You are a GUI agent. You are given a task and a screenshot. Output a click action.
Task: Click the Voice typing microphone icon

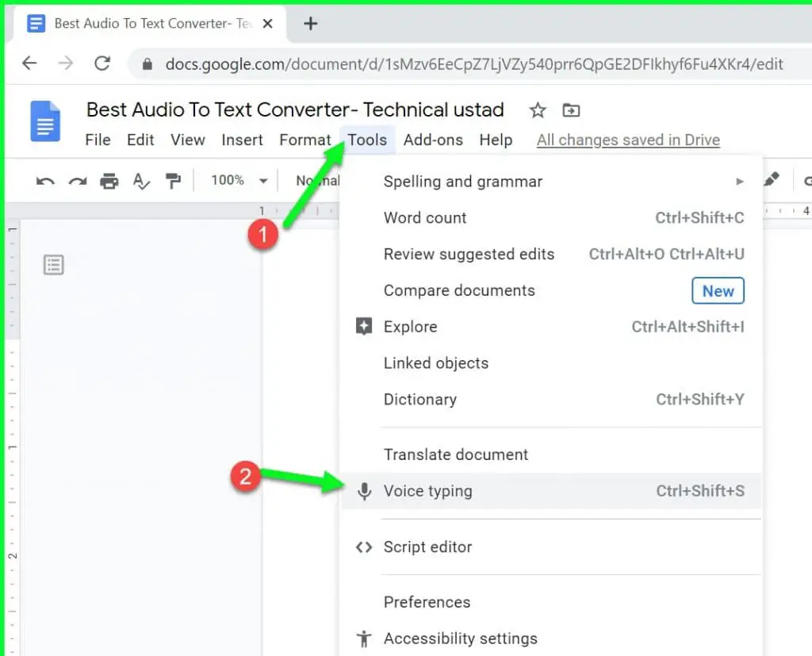click(364, 492)
